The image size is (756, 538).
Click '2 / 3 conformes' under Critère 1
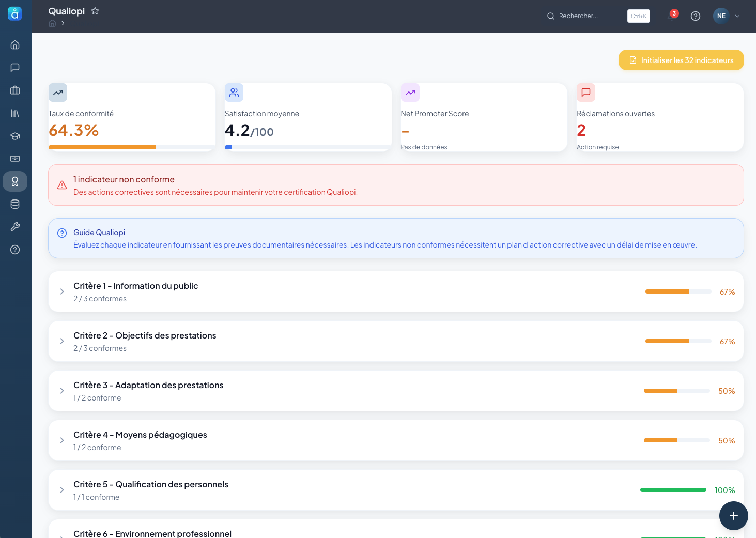tap(100, 299)
